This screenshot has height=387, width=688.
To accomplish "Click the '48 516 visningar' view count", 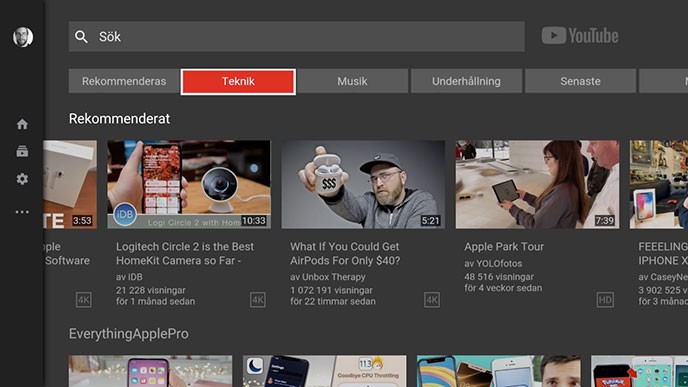I will (499, 277).
